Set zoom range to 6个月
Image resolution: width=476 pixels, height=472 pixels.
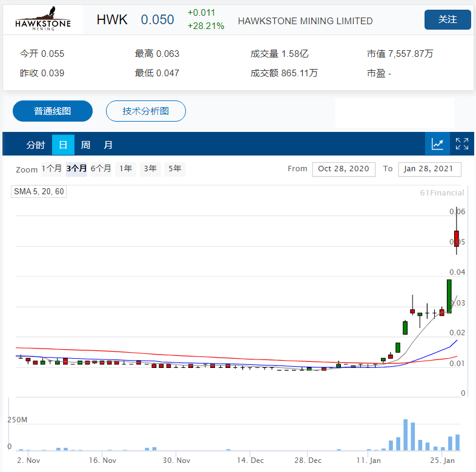pyautogui.click(x=101, y=169)
